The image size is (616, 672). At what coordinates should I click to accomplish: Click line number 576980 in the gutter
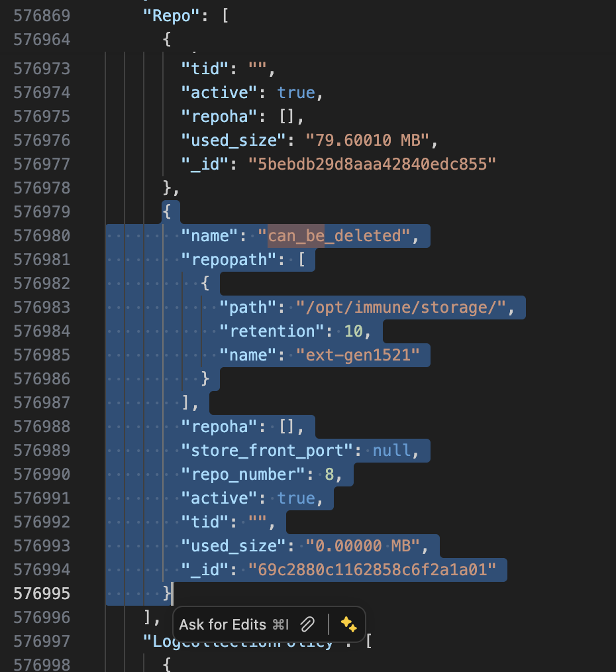coord(43,235)
